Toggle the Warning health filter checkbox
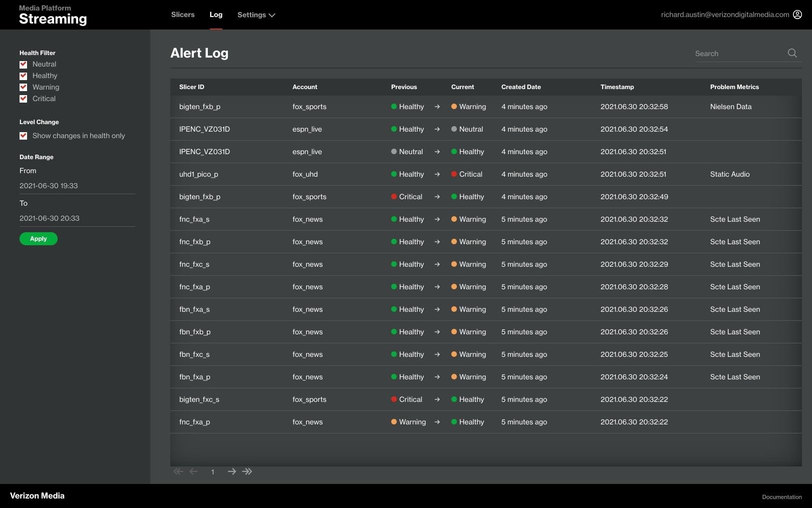Viewport: 812px width, 508px height. click(23, 87)
